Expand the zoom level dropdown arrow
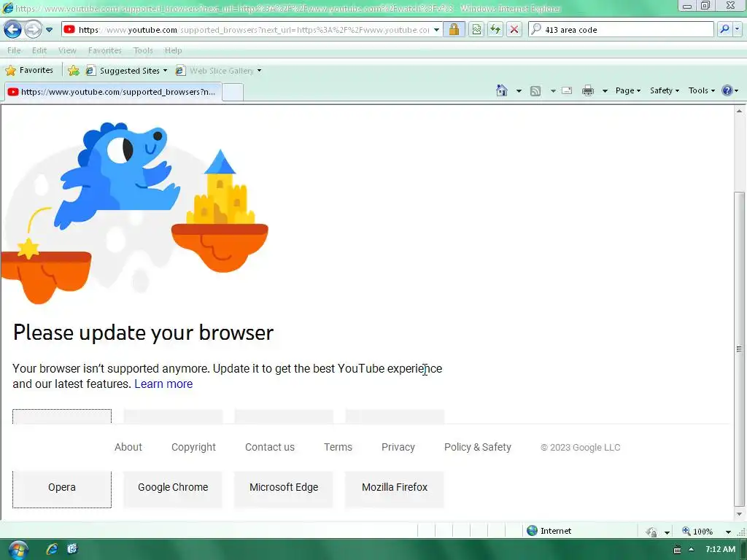Screen dimensions: 747x560 point(728,532)
